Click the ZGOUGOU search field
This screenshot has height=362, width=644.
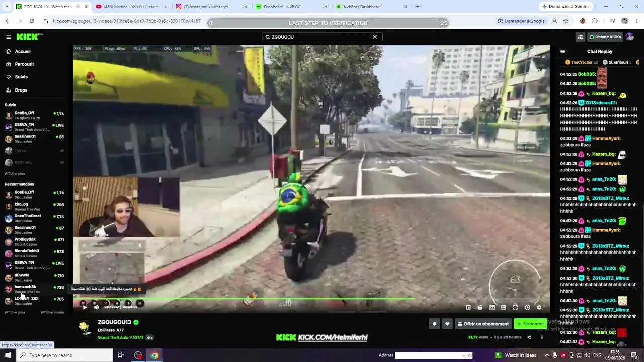pyautogui.click(x=322, y=37)
